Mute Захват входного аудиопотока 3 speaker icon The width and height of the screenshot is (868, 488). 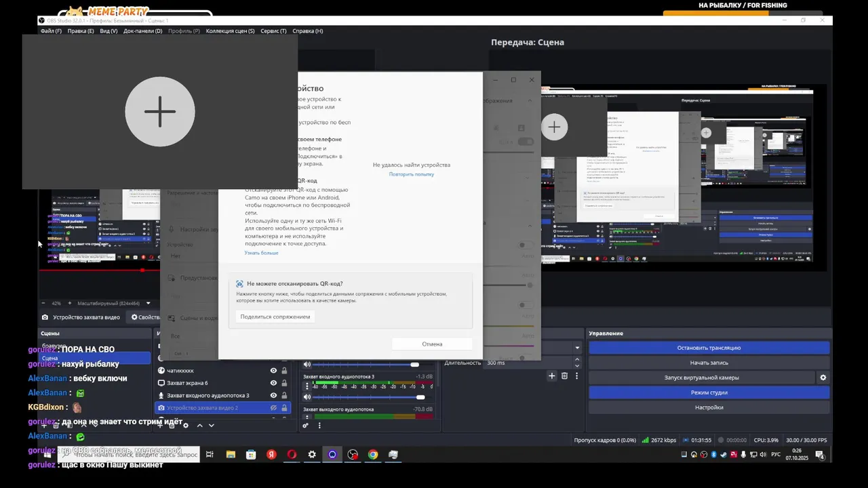pos(307,397)
